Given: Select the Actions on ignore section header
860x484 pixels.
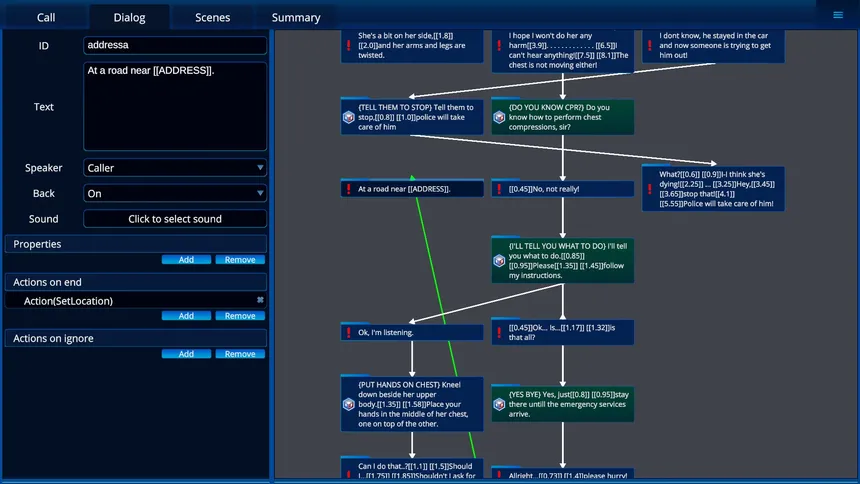Looking at the screenshot, I should pos(135,338).
